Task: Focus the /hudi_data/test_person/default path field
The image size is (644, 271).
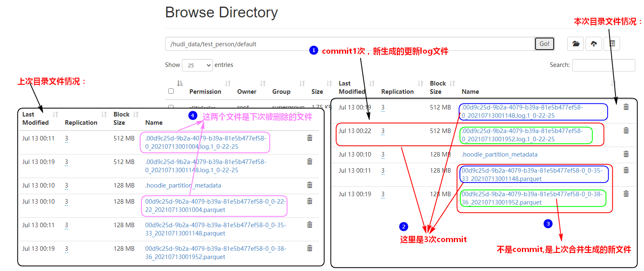Action: pyautogui.click(x=350, y=44)
